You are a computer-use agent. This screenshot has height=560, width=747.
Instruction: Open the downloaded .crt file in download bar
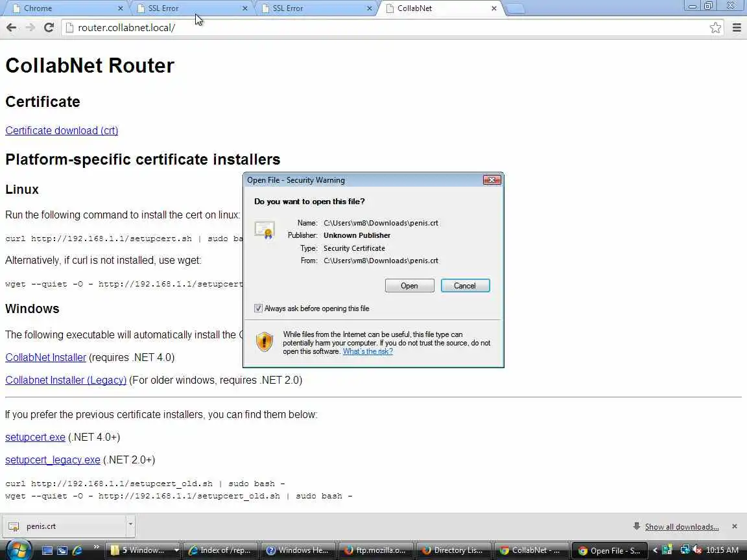(x=64, y=526)
